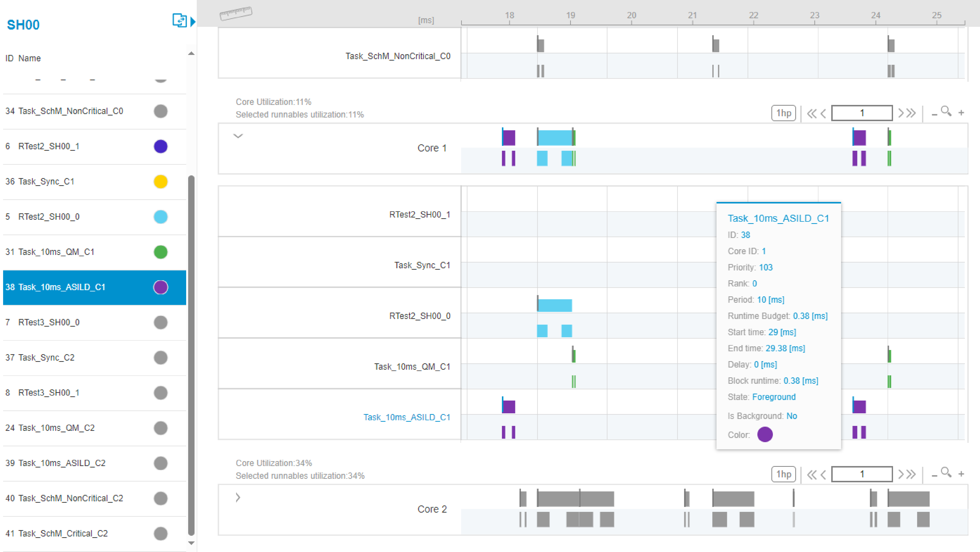The height and width of the screenshot is (552, 980).
Task: Toggle the yellow dot for Task_Sync_C1
Action: tap(161, 182)
